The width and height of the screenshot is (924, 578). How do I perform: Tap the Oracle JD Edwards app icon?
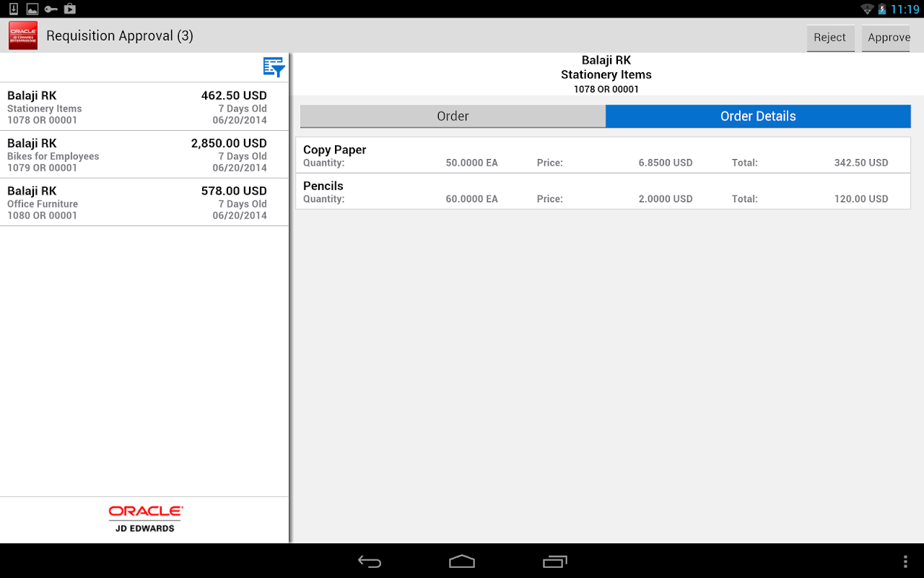coord(23,35)
